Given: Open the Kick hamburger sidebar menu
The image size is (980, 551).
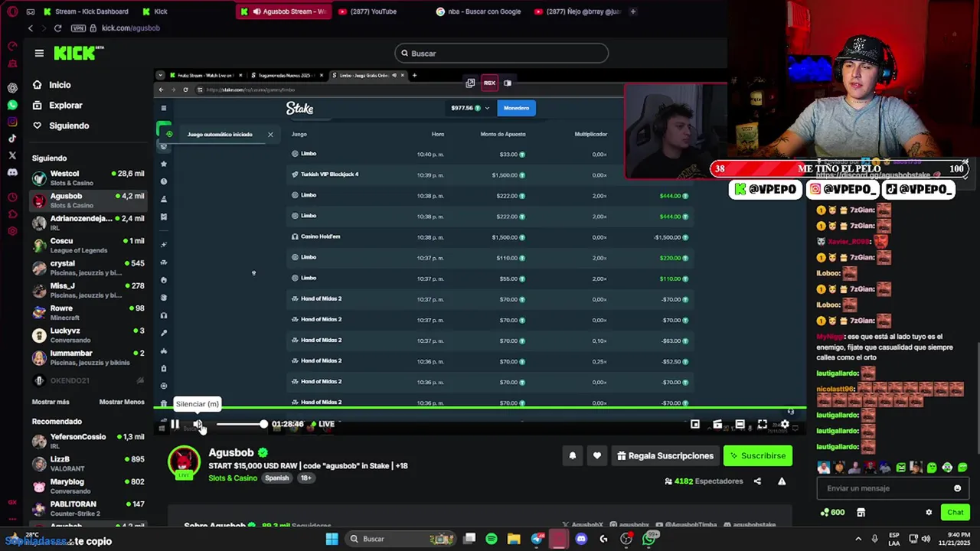Looking at the screenshot, I should pyautogui.click(x=39, y=53).
